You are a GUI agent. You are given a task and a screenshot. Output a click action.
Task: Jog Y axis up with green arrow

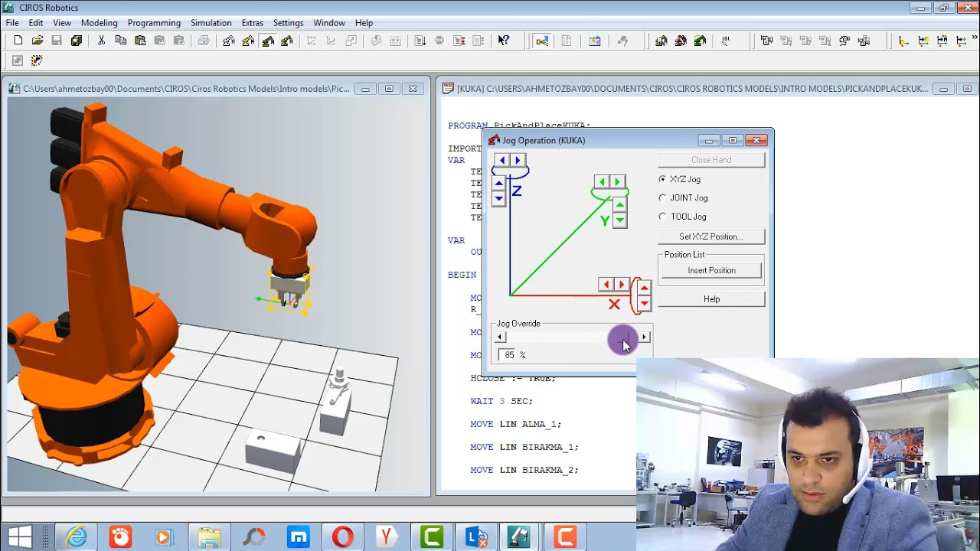pos(620,205)
